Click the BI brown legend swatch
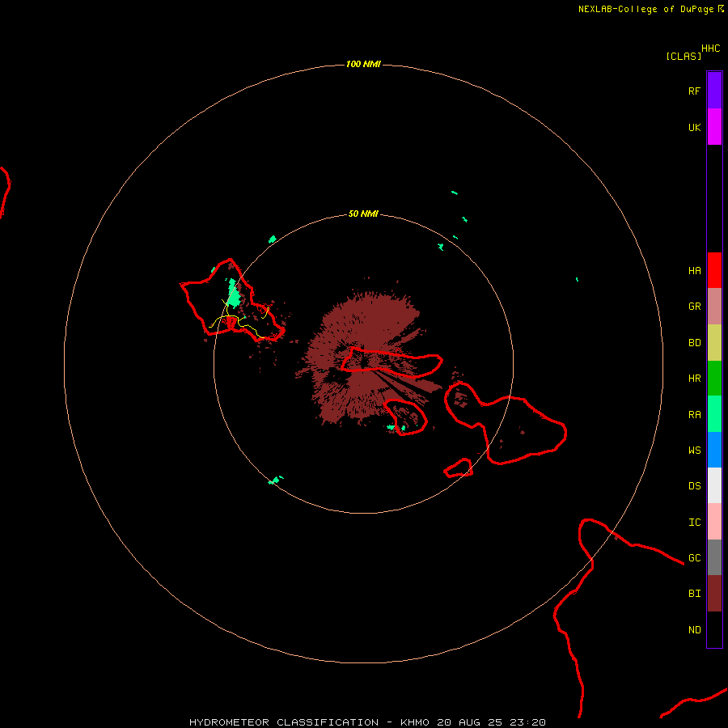The height and width of the screenshot is (728, 728). (x=714, y=594)
